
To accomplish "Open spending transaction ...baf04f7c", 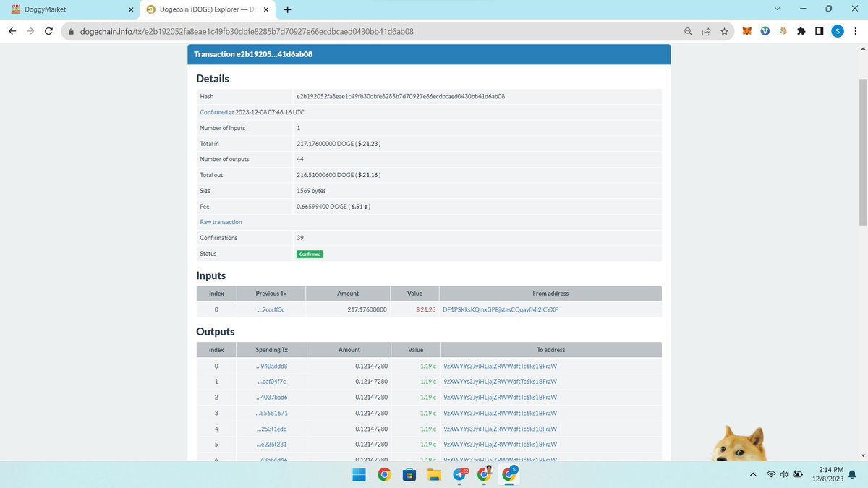I will coord(272,381).
